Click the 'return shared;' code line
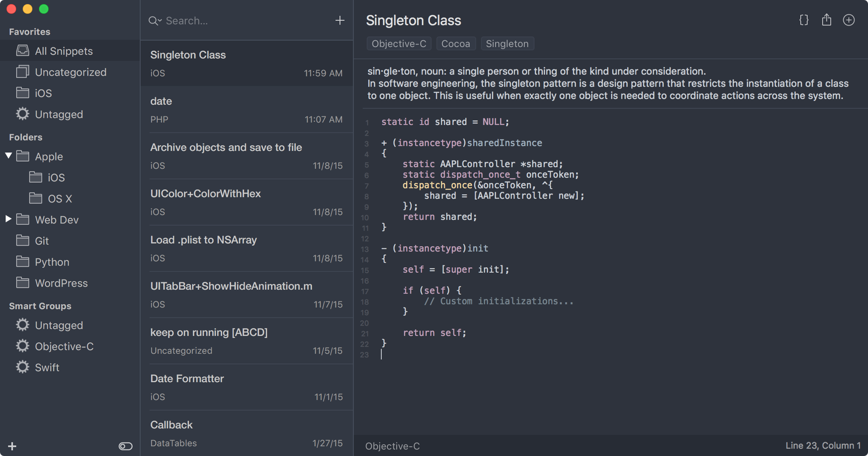Viewport: 868px width, 456px height. pyautogui.click(x=440, y=216)
